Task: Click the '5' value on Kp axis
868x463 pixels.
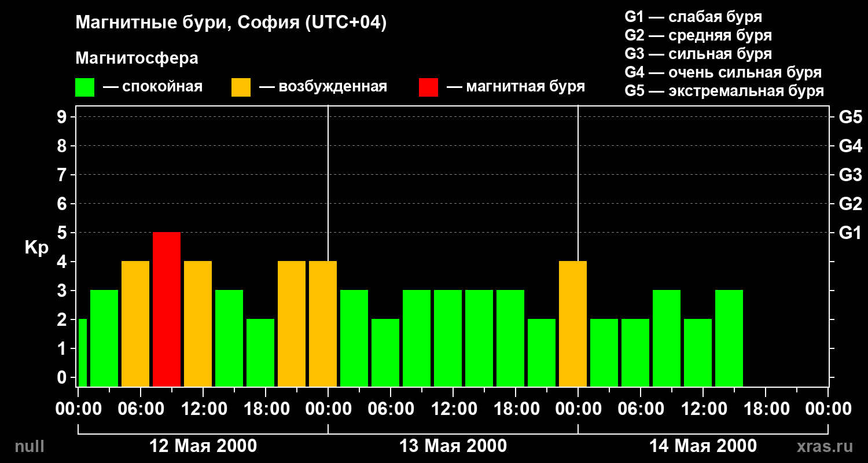Action: point(62,233)
